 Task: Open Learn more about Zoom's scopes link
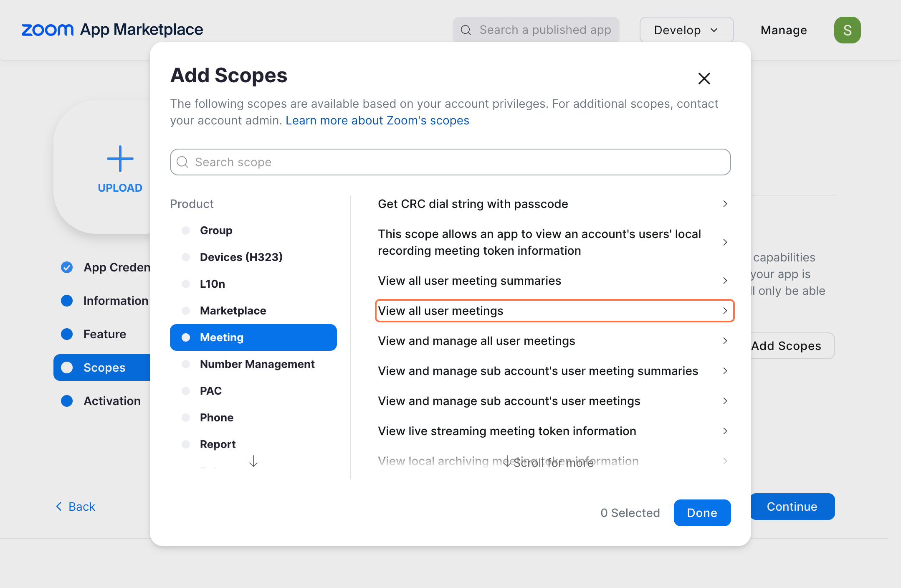[x=377, y=120]
